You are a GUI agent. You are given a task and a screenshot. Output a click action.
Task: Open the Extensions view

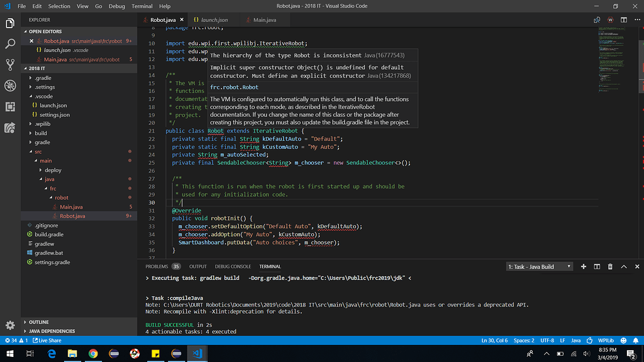(10, 107)
